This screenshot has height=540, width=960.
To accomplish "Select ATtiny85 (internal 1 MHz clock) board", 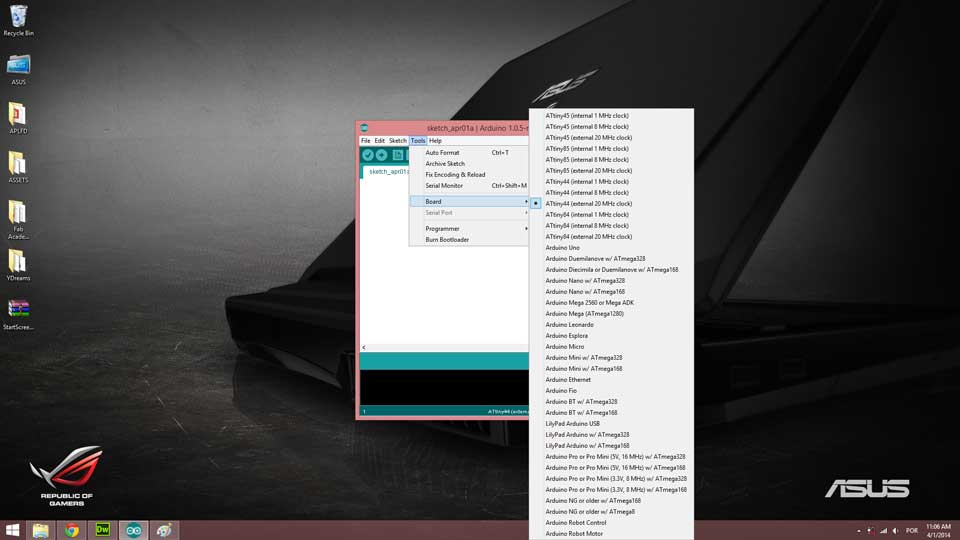I will (x=611, y=149).
